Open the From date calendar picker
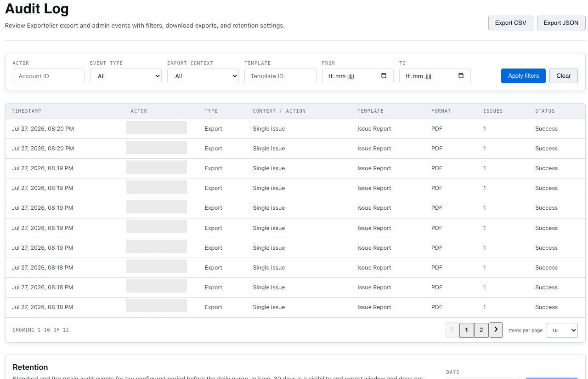Image resolution: width=588 pixels, height=379 pixels. (384, 76)
